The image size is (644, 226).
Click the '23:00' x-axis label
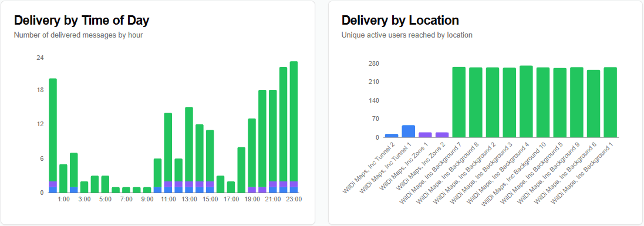point(294,200)
